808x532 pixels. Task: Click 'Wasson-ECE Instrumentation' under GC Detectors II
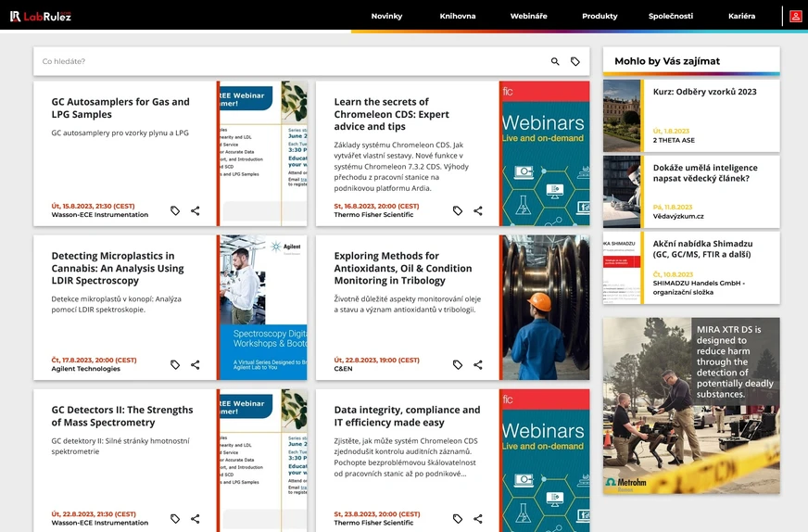point(99,523)
